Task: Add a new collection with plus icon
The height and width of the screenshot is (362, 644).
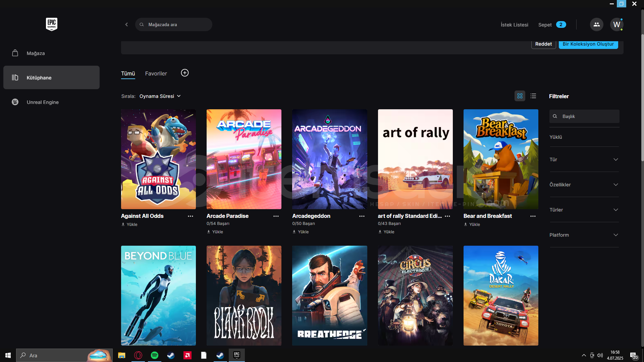Action: pyautogui.click(x=185, y=73)
